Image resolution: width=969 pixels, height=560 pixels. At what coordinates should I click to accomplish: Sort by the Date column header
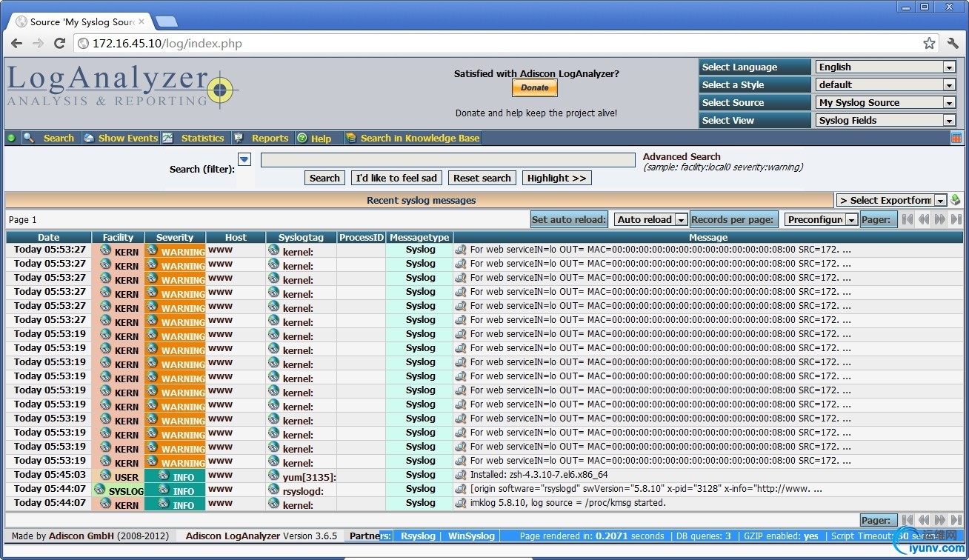[x=49, y=237]
